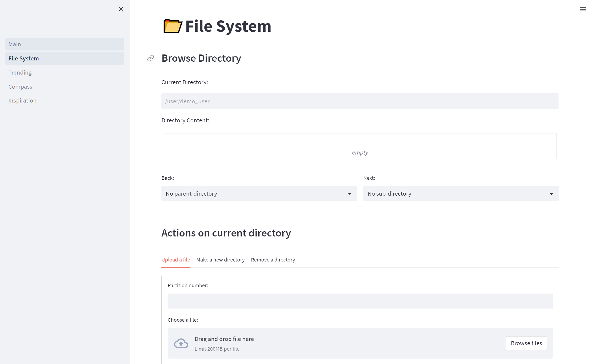Click the Current Directory path field

pyautogui.click(x=360, y=101)
